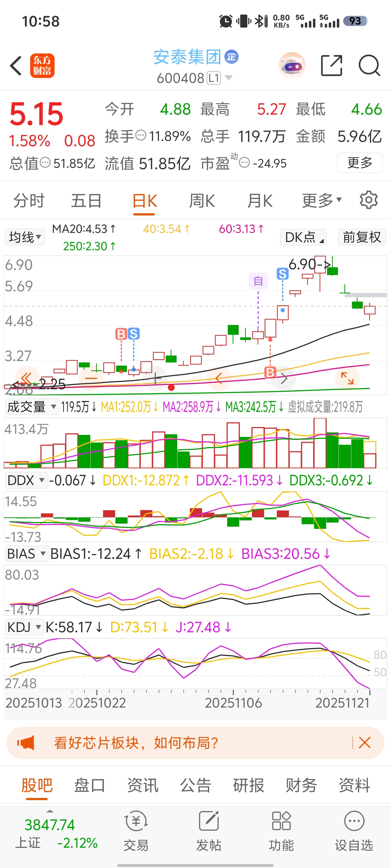Open the 盘口 tab
The height and width of the screenshot is (868, 391).
[x=90, y=785]
